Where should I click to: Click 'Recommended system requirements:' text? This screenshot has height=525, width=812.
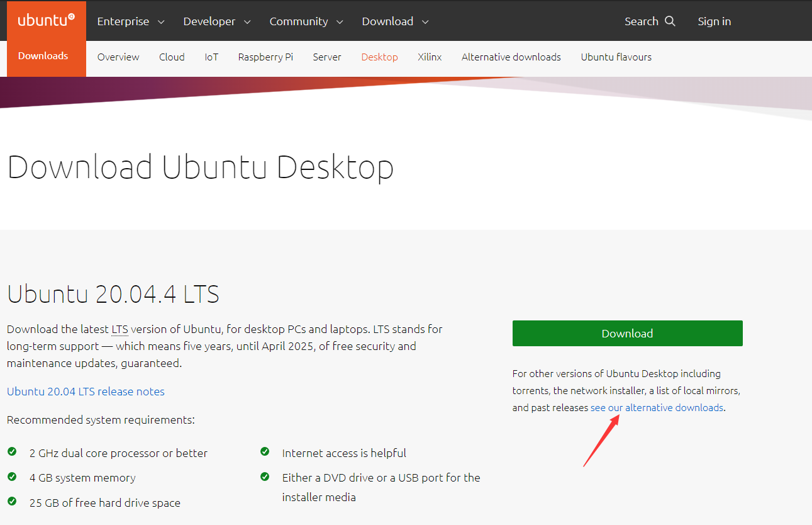tap(101, 420)
